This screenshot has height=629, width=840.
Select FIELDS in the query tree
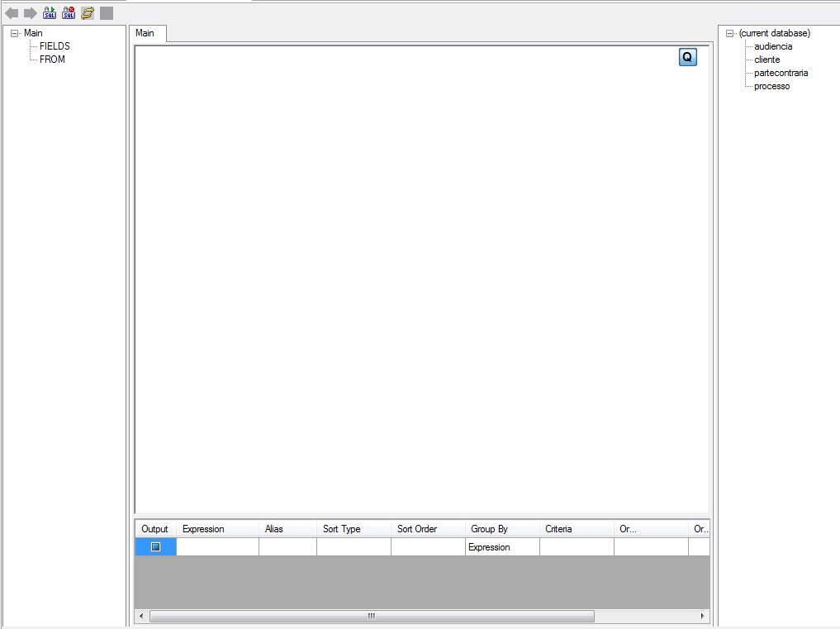pyautogui.click(x=55, y=46)
